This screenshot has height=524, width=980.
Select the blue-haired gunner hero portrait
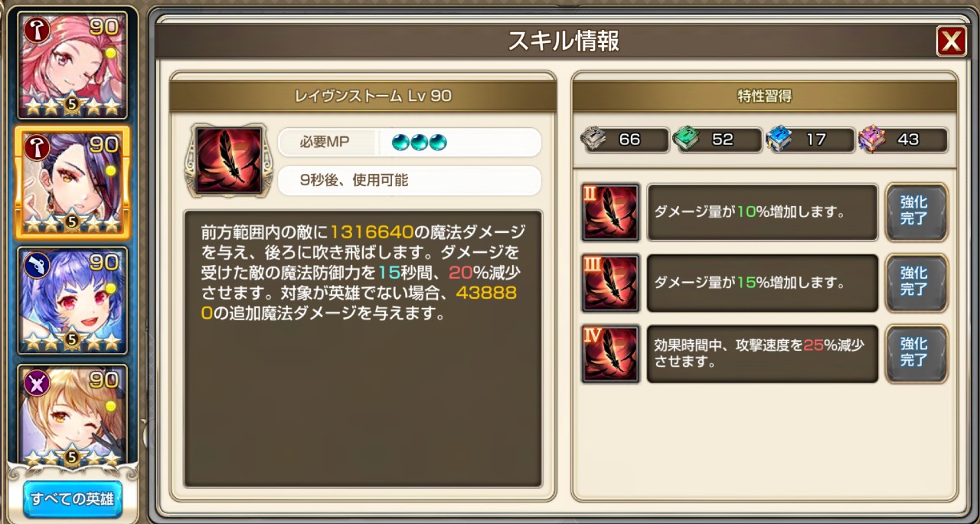tap(73, 300)
